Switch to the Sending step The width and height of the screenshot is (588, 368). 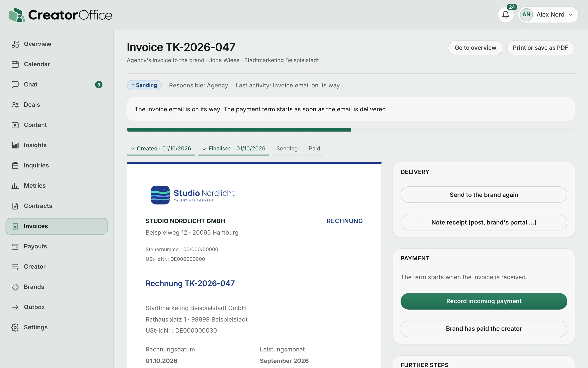287,149
